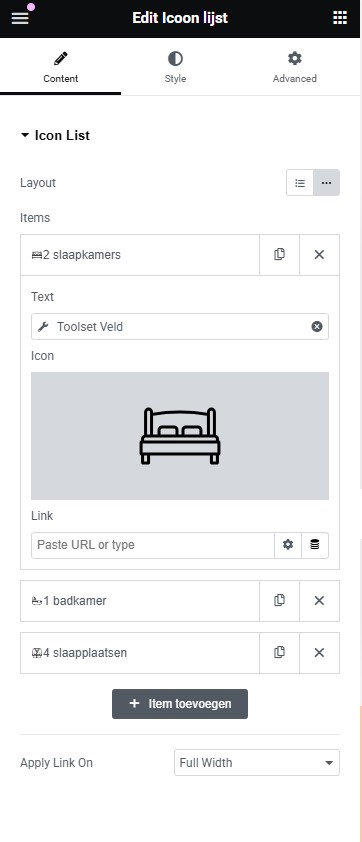Expand the 1 badkamer item
The image size is (362, 842).
140,600
